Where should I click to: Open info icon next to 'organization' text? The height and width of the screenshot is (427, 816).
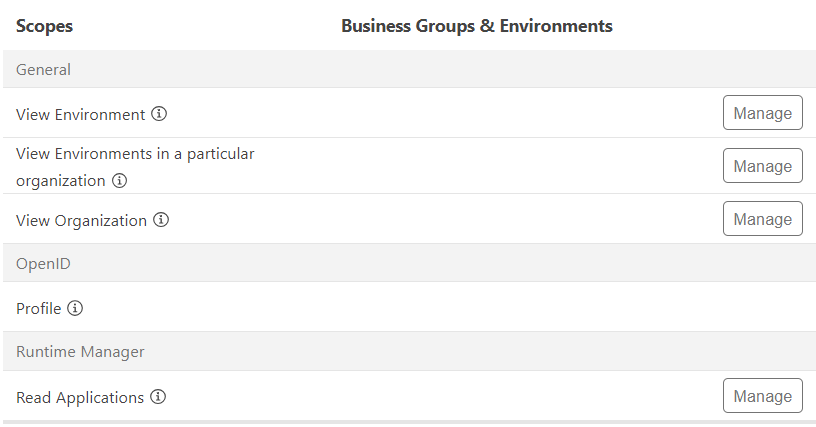[x=119, y=180]
